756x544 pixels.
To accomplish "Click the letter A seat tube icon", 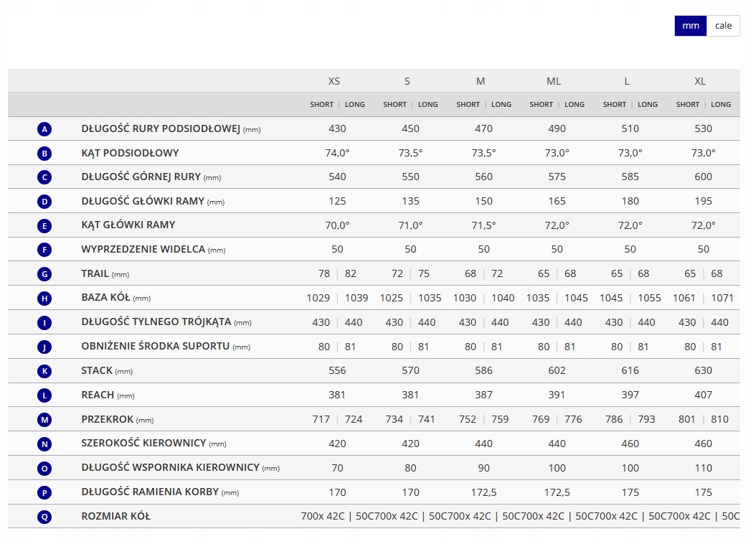I will [44, 128].
